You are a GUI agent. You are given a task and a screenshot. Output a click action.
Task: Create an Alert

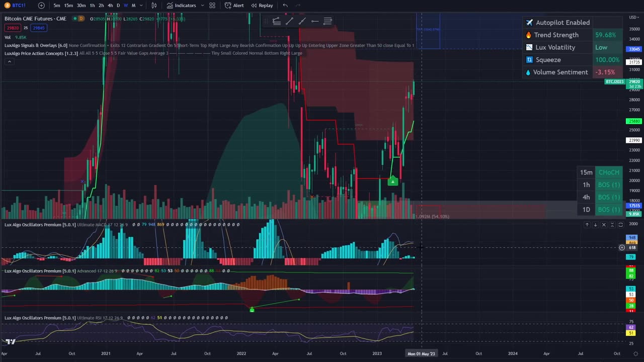[x=234, y=6]
